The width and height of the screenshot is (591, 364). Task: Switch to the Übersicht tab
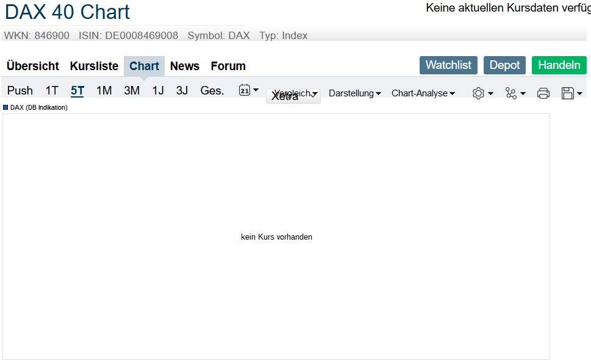point(33,66)
